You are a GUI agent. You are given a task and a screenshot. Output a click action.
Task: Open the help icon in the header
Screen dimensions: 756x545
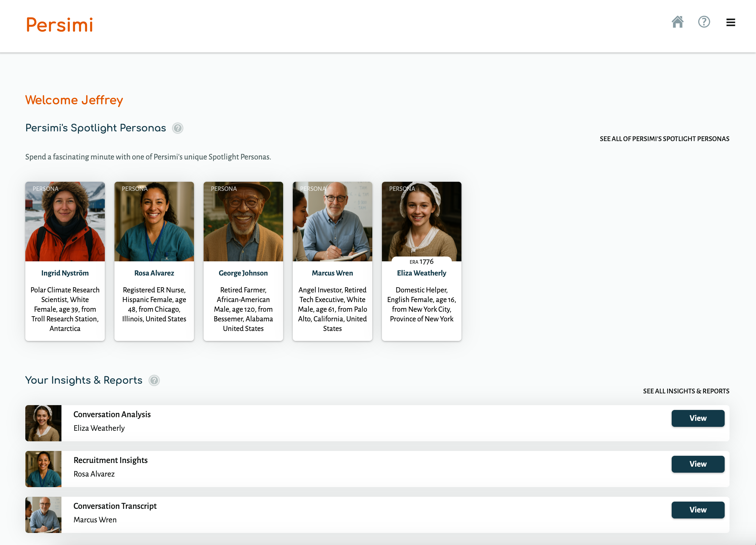point(704,22)
